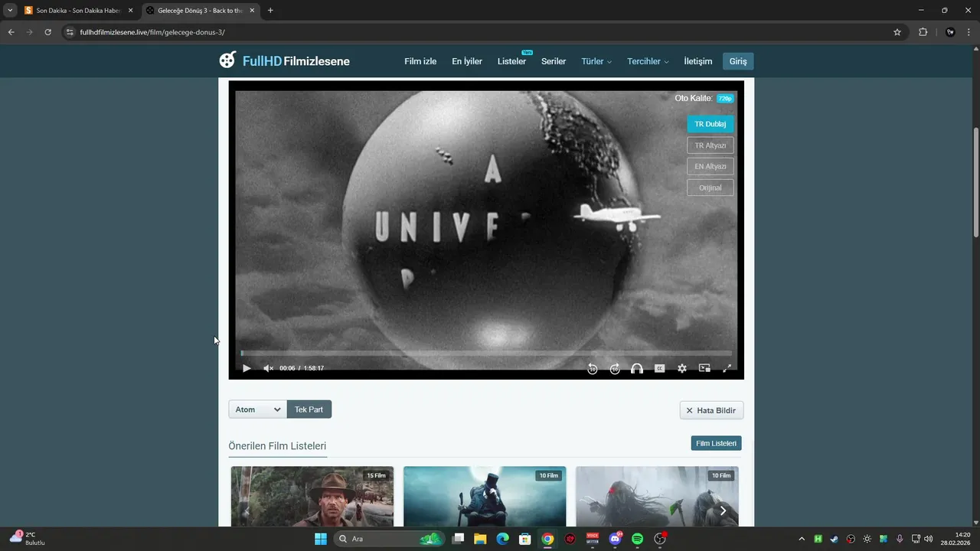
Task: Open the tab search dropdown arrow
Action: (x=10, y=11)
